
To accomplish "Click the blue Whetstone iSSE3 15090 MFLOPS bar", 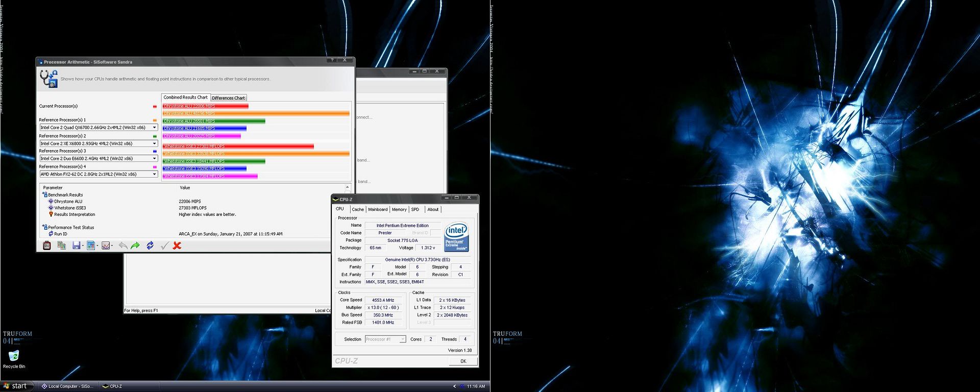I will (205, 168).
